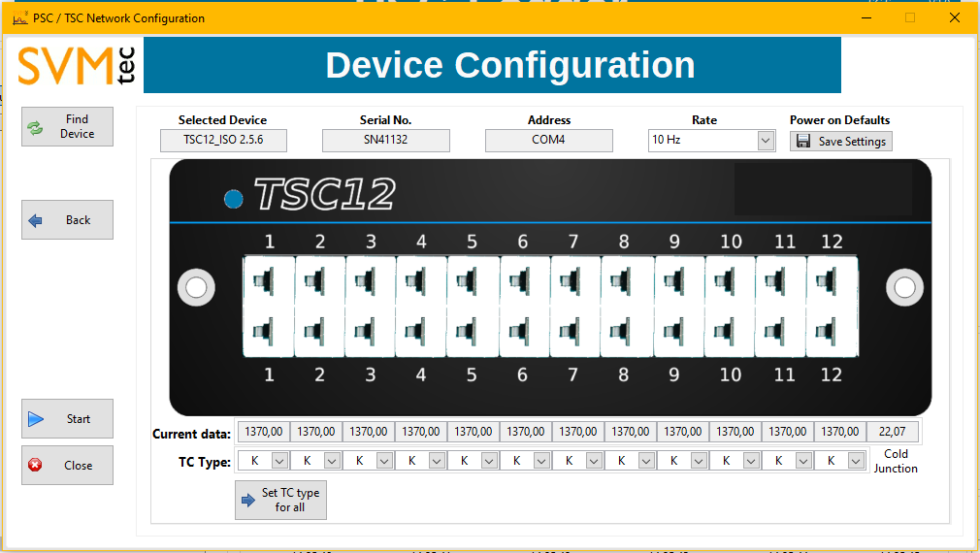Click the lower thermocouple connector of channel 8

pyautogui.click(x=621, y=331)
